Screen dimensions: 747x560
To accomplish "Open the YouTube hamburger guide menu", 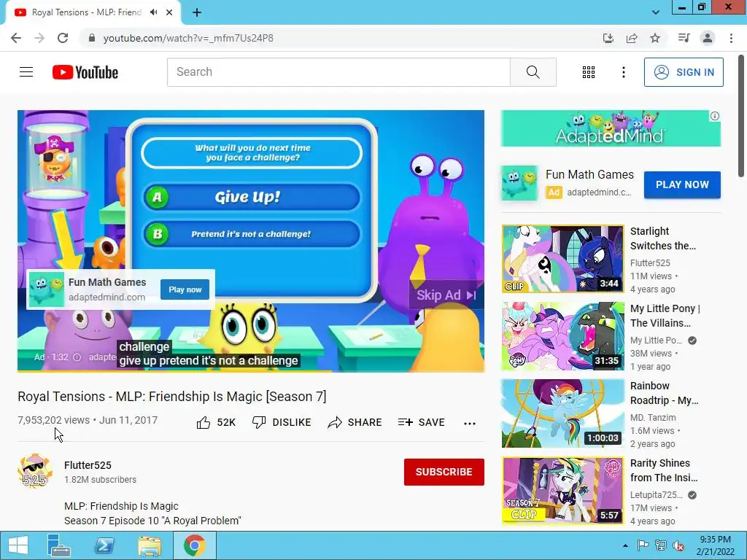I will (26, 72).
